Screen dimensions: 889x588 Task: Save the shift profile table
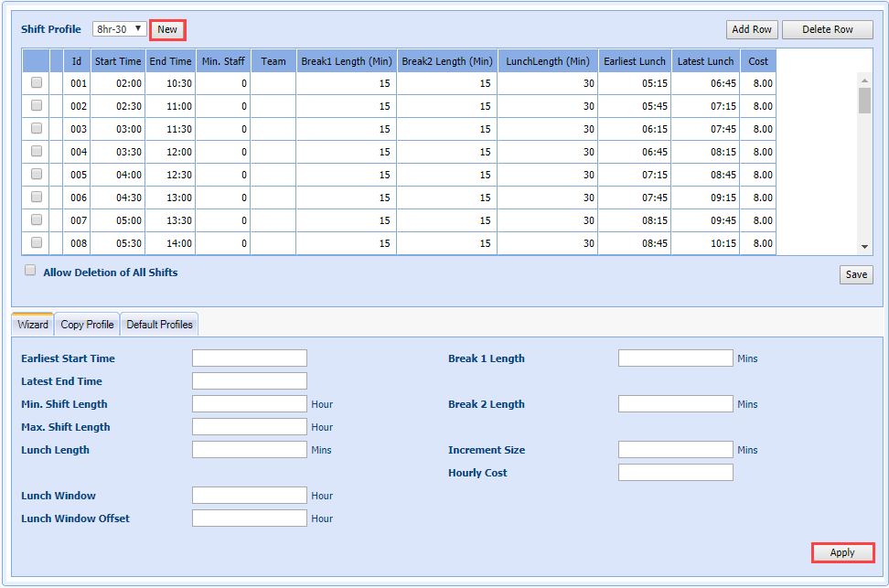point(856,274)
